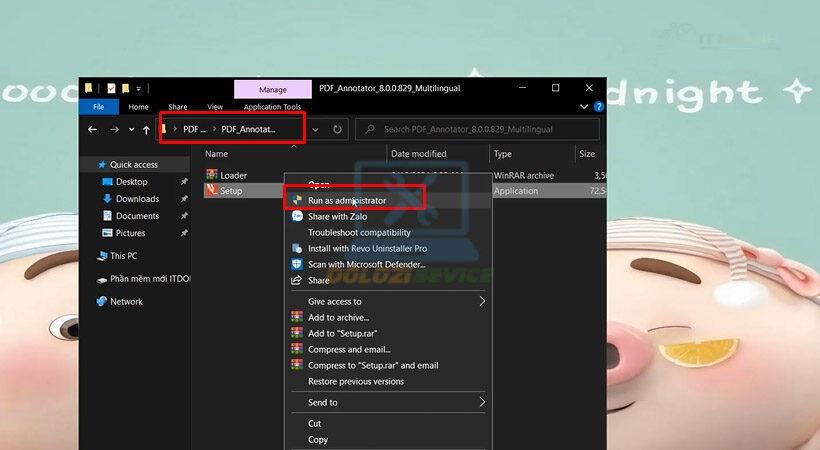Switch to the Application Tools tab
The image size is (820, 450).
272,107
